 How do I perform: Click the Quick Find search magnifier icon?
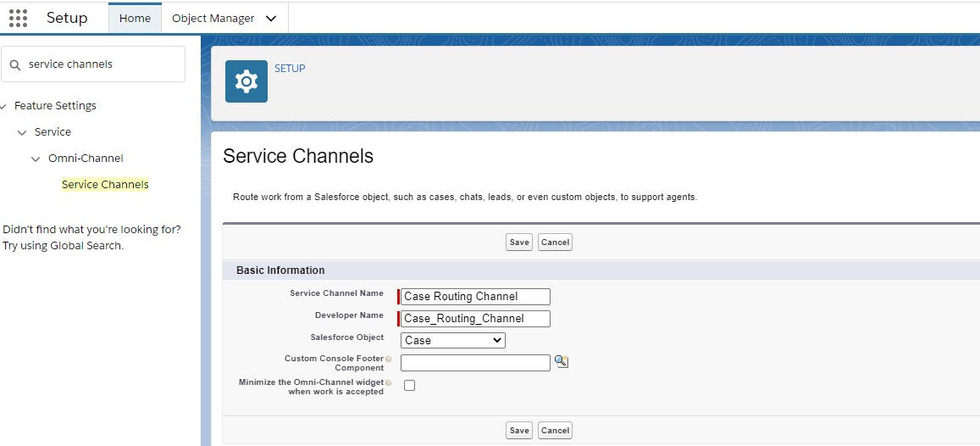point(15,64)
